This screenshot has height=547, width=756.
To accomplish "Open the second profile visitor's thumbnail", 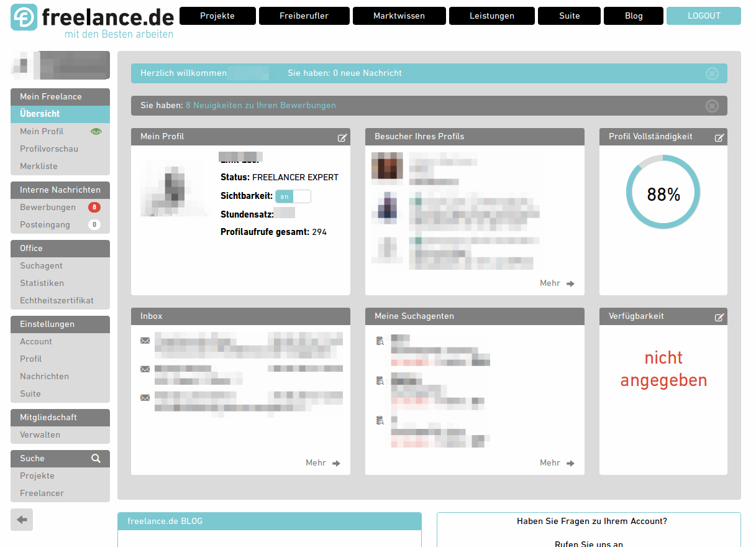I will click(387, 207).
